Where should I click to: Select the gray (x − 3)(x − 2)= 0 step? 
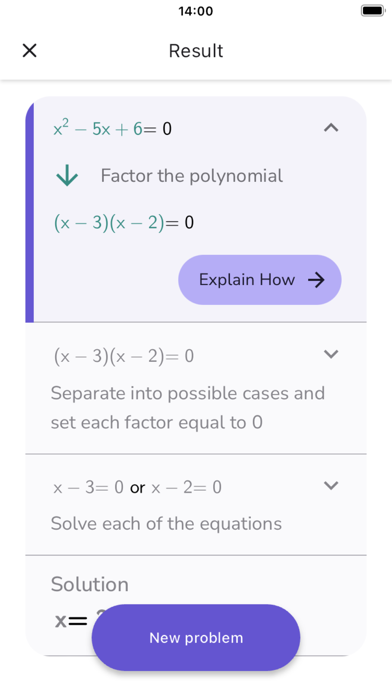coord(123,356)
